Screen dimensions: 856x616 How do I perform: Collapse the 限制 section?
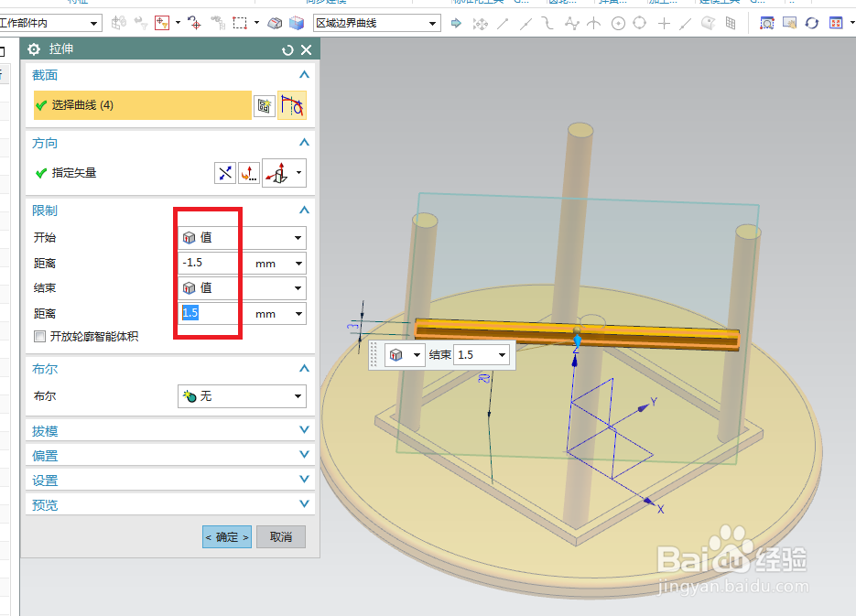pos(304,211)
